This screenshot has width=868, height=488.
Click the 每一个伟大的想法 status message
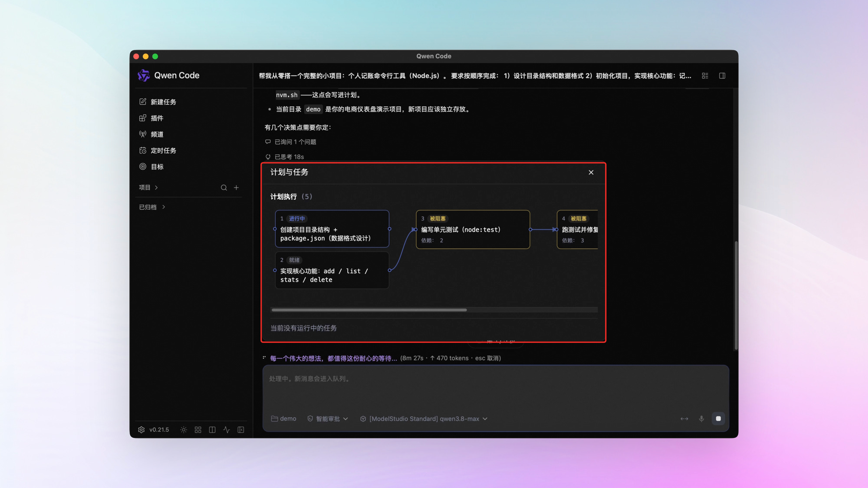point(334,358)
